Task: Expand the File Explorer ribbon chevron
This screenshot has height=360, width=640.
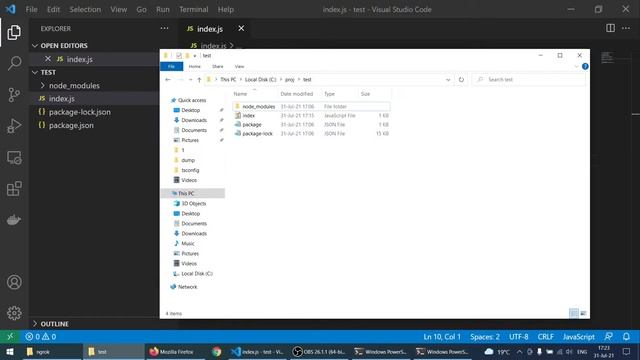Action: coord(576,66)
